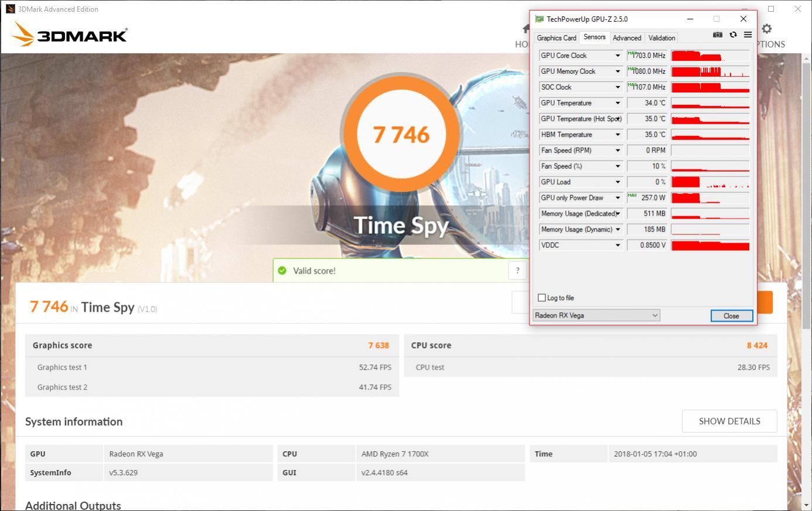Open the GPU Memory Clock sensor dropdown
This screenshot has height=511, width=812.
[617, 71]
